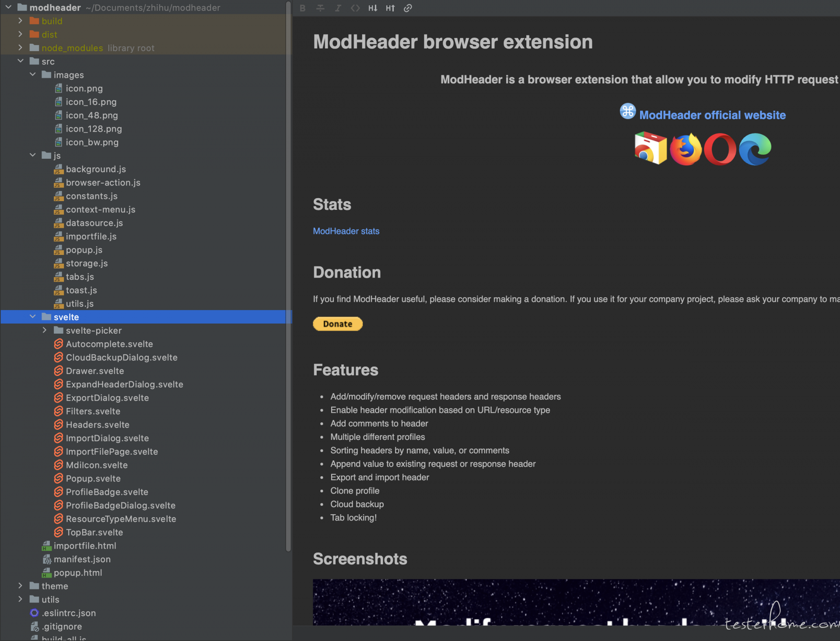Click the yellow Donate button

click(338, 324)
